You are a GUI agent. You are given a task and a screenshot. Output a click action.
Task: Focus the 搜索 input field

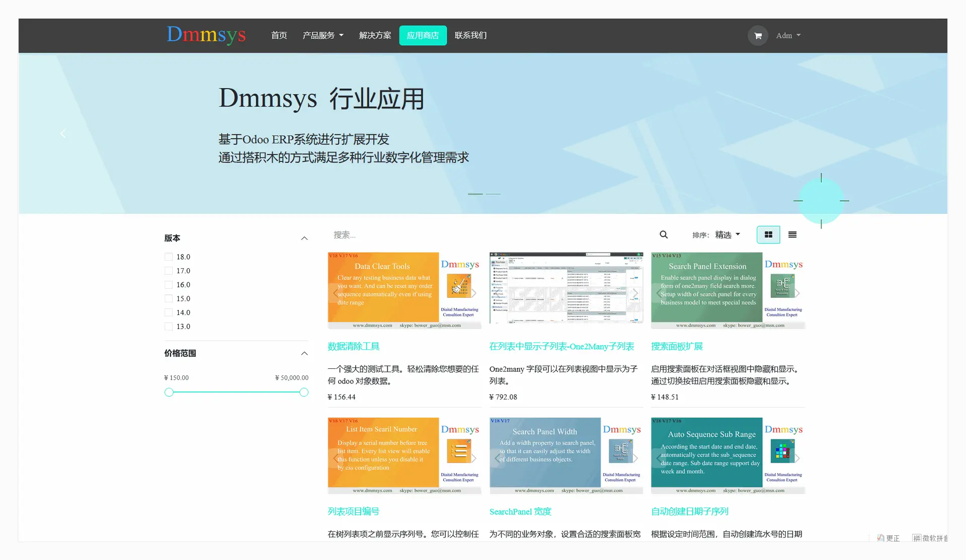(491, 235)
